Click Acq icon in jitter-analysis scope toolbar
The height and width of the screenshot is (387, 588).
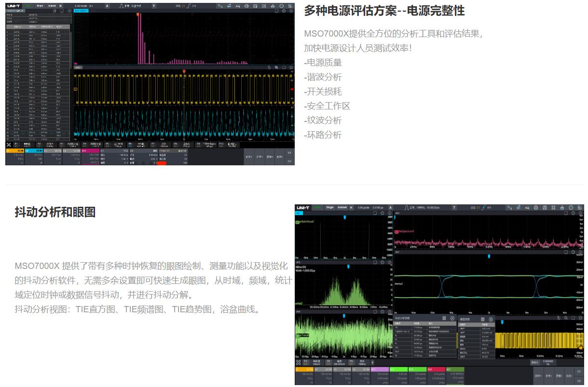pos(527,207)
